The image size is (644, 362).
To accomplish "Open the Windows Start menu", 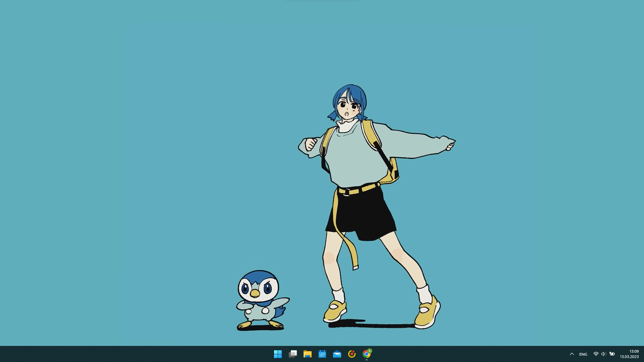I will 278,354.
